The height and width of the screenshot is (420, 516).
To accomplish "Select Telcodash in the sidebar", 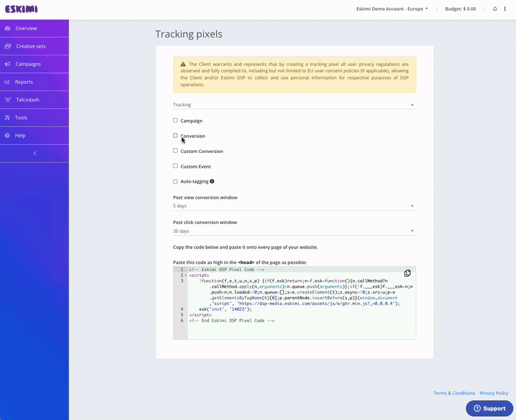I will pos(34,100).
